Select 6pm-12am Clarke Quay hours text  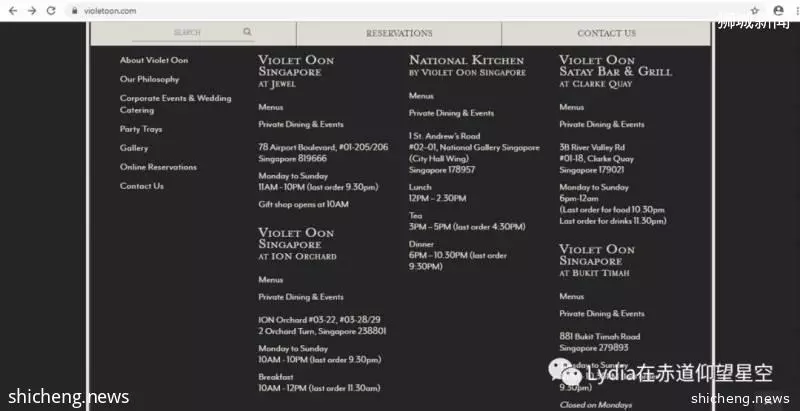579,198
